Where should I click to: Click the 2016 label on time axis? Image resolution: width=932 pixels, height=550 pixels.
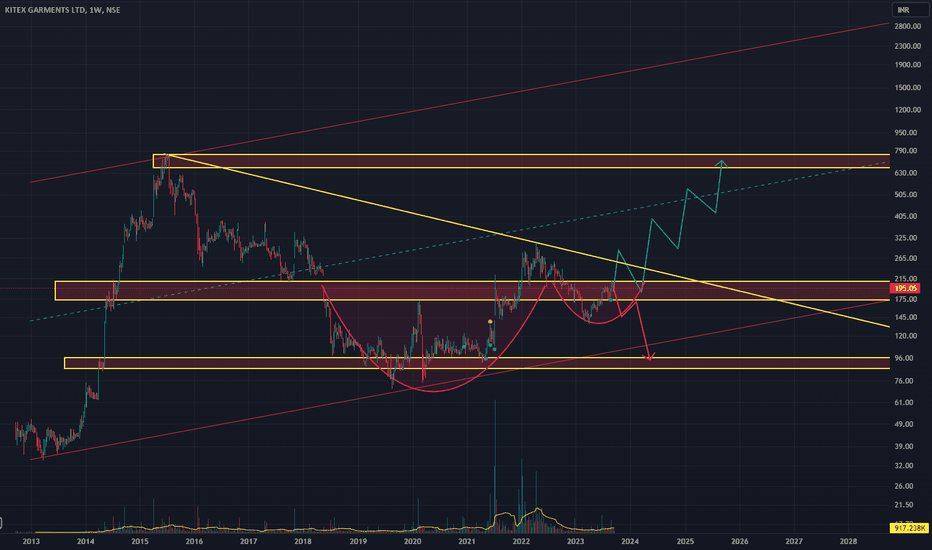click(194, 541)
